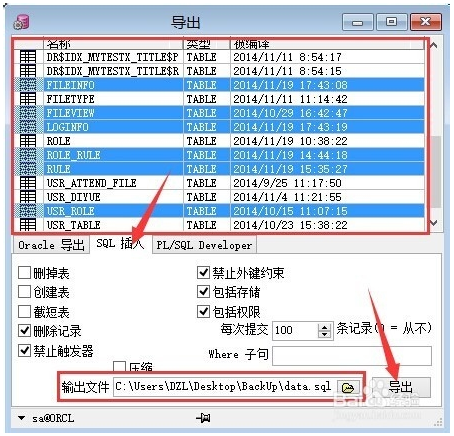This screenshot has width=454, height=436.
Task: Click table icon beside USR_ATTEND_FILE
Action: click(28, 183)
